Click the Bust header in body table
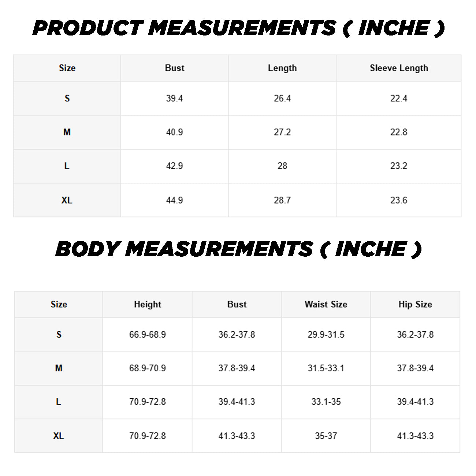The height and width of the screenshot is (476, 476). coord(237,304)
